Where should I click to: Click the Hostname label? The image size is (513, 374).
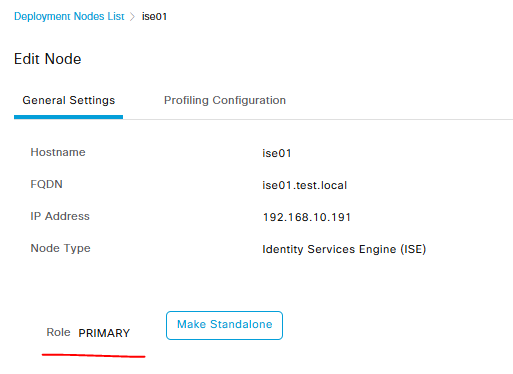[58, 152]
